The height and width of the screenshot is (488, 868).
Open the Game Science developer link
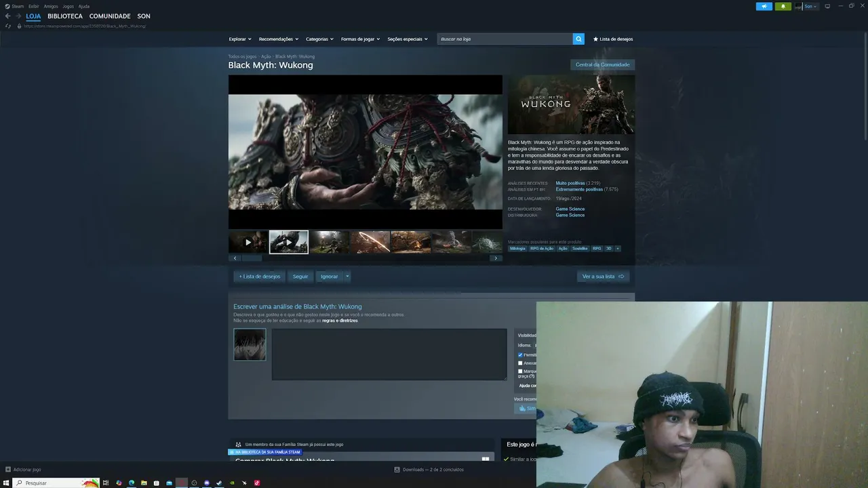(570, 209)
